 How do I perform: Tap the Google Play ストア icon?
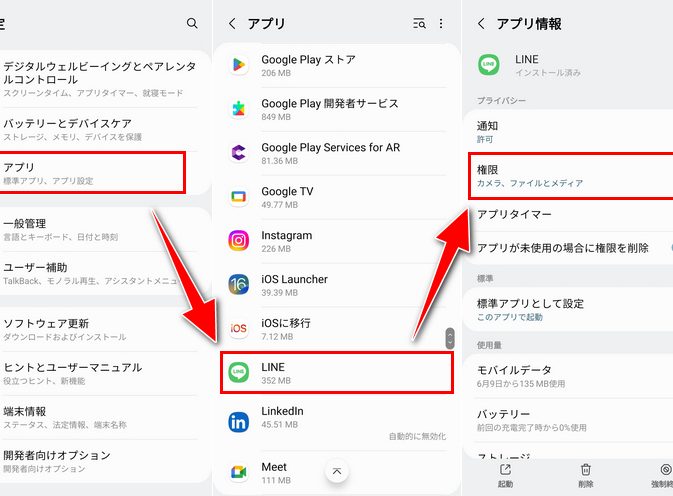point(238,65)
